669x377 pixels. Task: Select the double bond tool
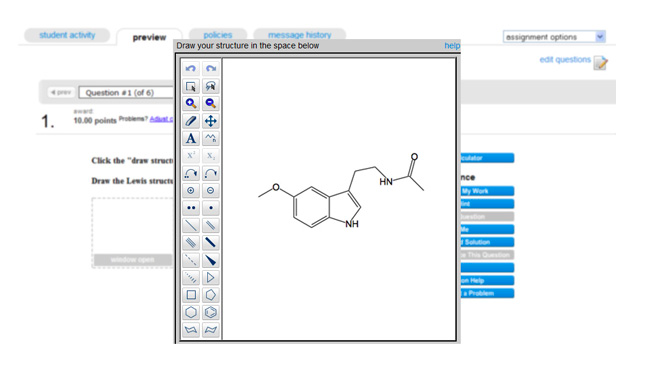point(210,225)
